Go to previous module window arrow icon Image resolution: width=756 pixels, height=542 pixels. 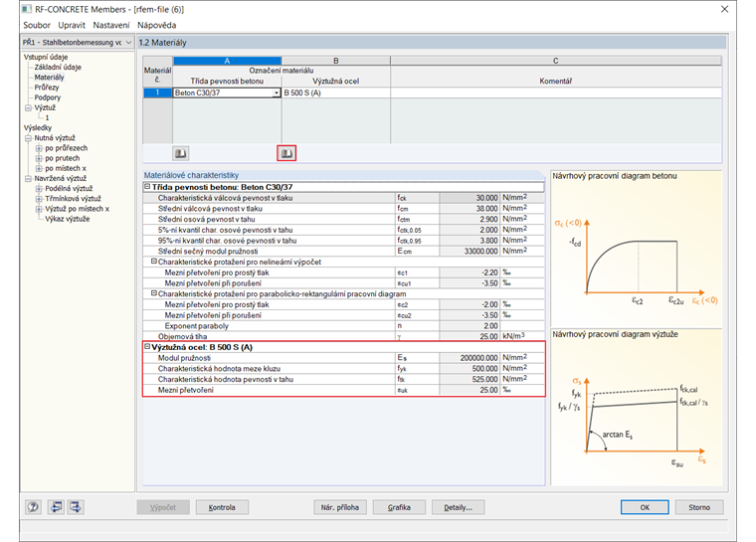click(x=57, y=507)
